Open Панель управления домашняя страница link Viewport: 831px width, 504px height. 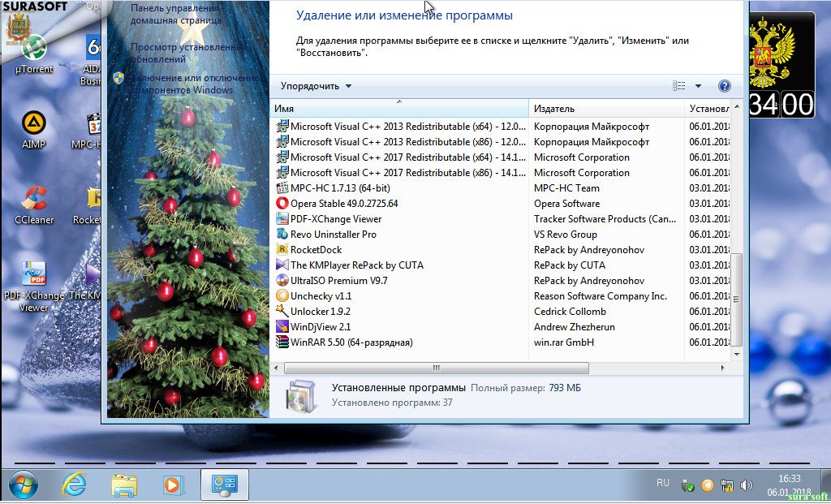(x=176, y=15)
